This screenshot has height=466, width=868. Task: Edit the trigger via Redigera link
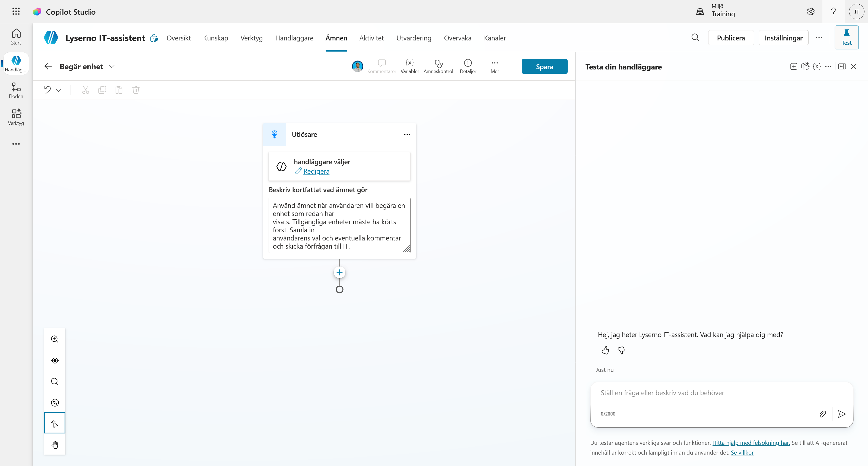coord(316,171)
